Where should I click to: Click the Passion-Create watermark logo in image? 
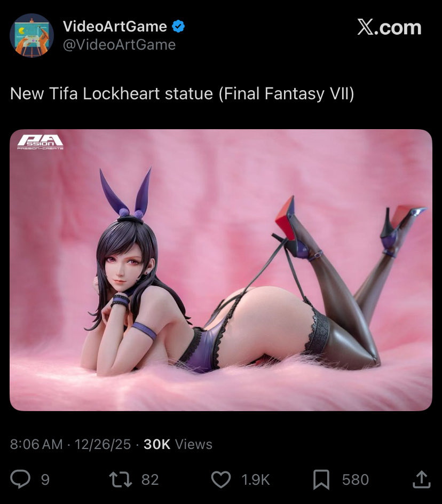[40, 142]
